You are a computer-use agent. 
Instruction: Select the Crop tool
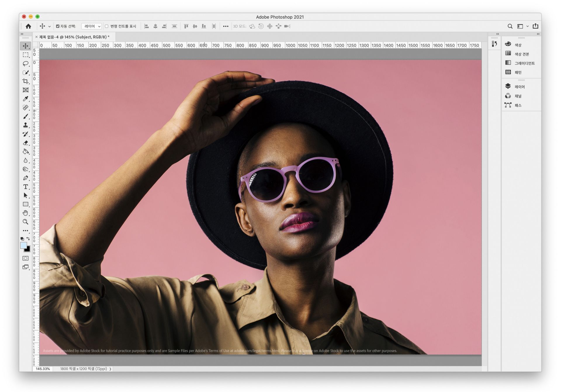[25, 81]
